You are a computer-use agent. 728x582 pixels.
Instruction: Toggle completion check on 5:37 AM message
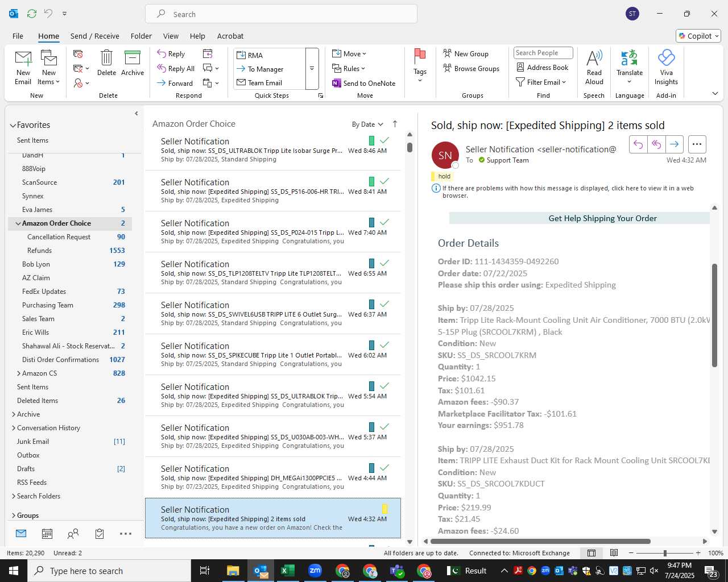384,427
